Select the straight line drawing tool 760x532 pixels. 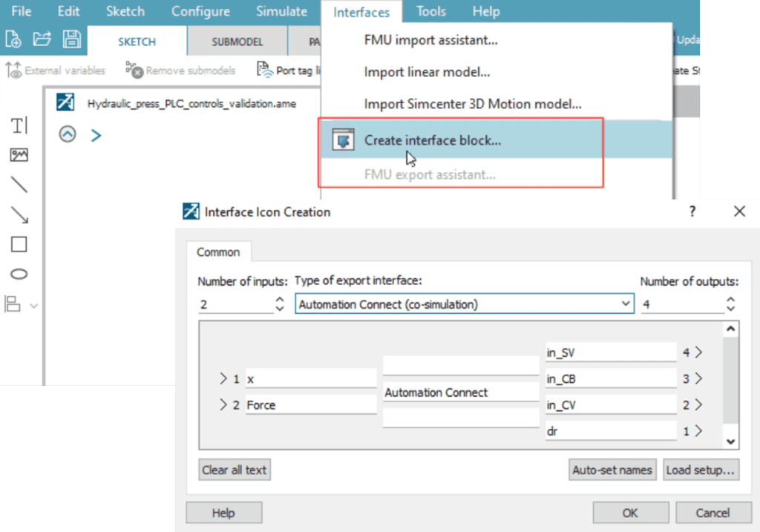[19, 185]
